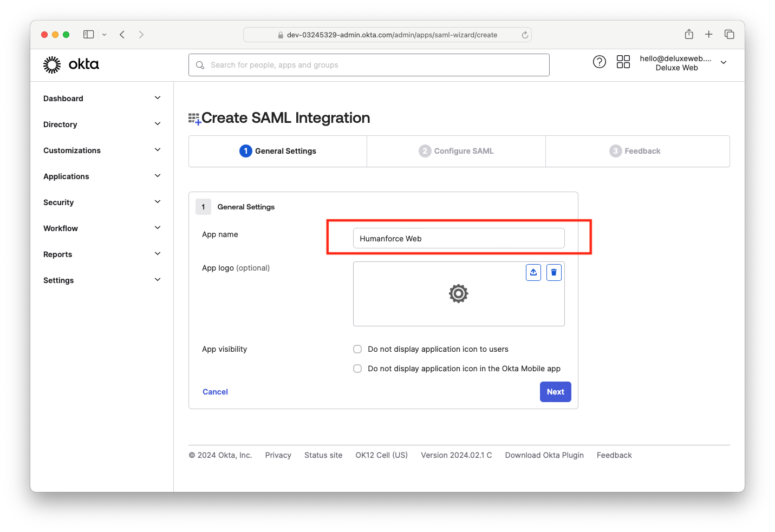Click Version 2024.02.1 C footer link
The height and width of the screenshot is (532, 775).
(457, 455)
